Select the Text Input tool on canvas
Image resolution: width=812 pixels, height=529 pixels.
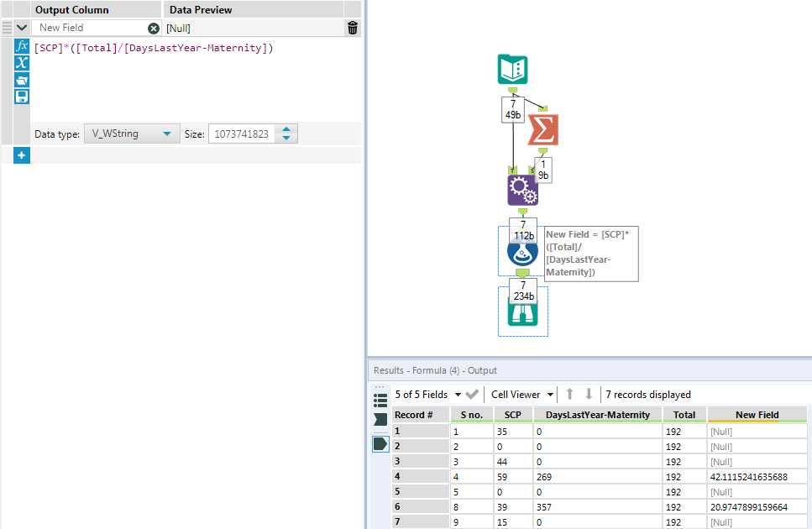[x=513, y=70]
